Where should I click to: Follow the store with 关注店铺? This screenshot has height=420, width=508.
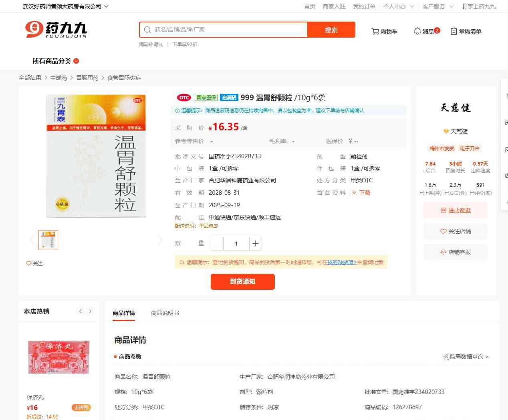[456, 231]
